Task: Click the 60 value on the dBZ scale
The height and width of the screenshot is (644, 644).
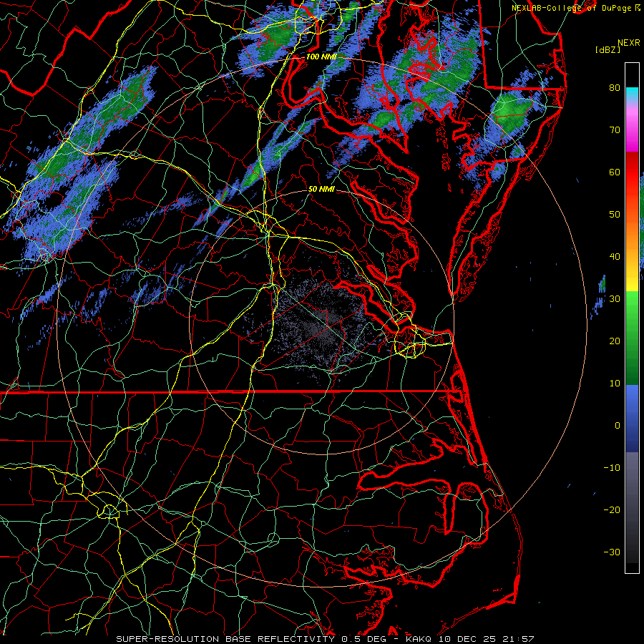Action: 615,172
